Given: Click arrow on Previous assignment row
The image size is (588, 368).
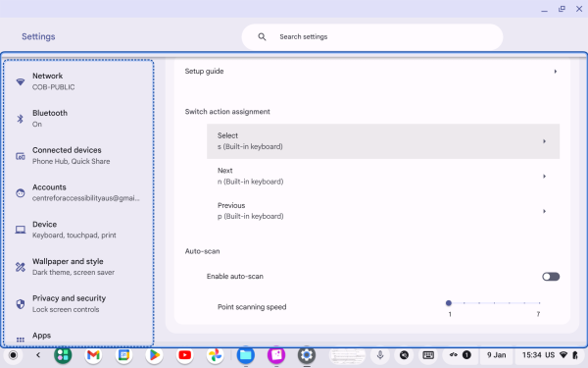Looking at the screenshot, I should pos(544,211).
